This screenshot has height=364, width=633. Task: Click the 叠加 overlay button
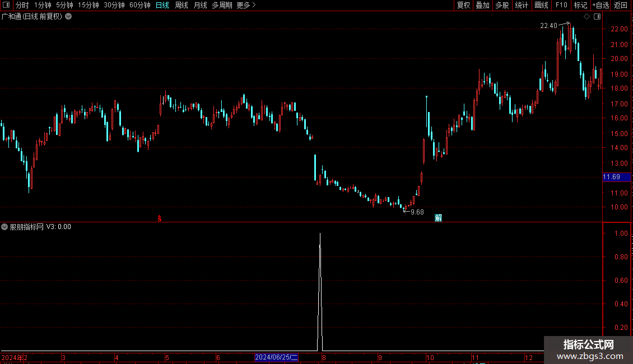click(482, 5)
